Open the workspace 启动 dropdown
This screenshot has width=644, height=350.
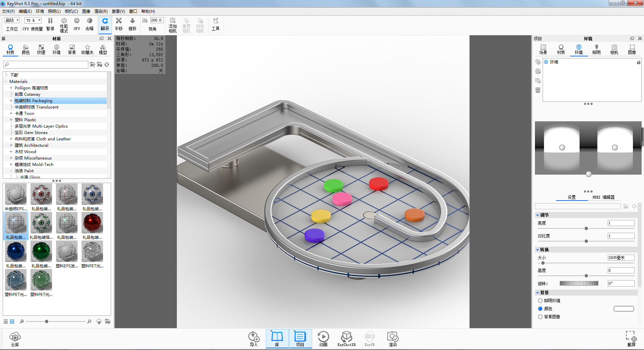tap(12, 20)
